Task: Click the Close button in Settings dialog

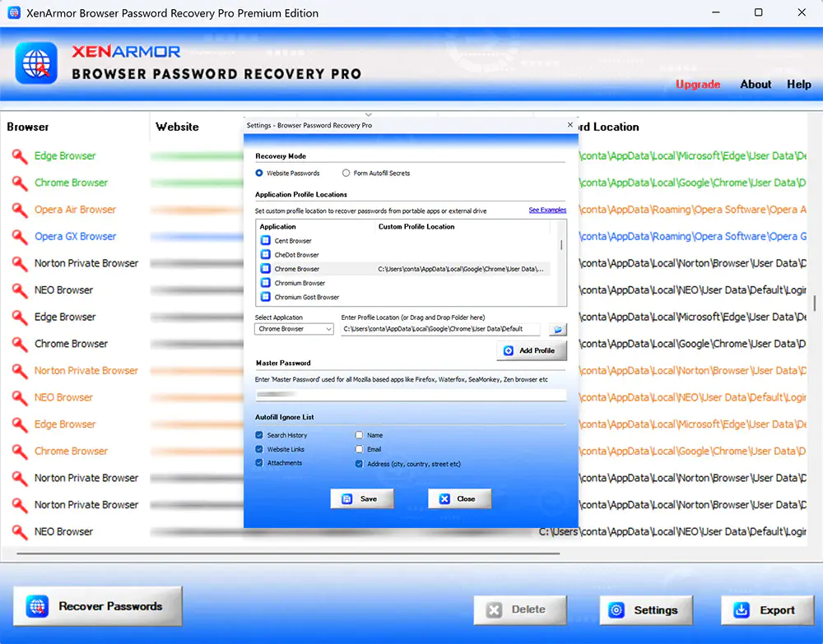Action: click(x=459, y=498)
